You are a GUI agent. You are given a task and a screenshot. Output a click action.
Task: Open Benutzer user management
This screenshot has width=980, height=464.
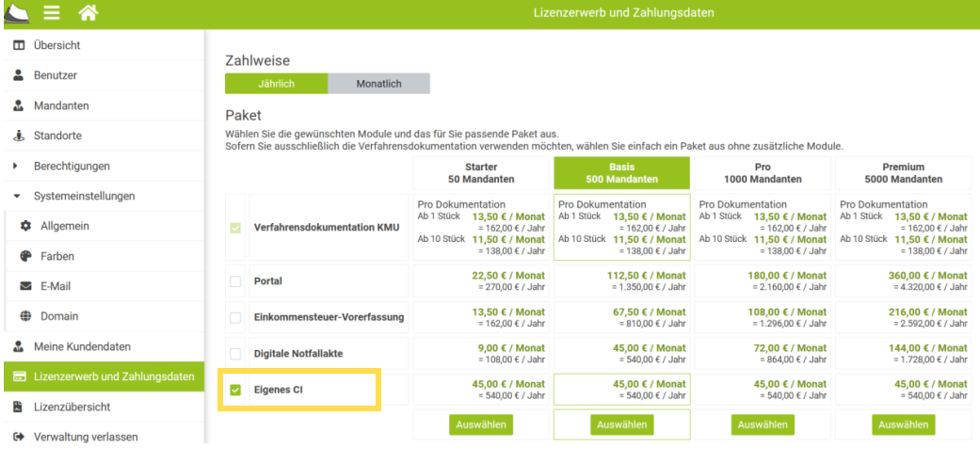(x=55, y=75)
